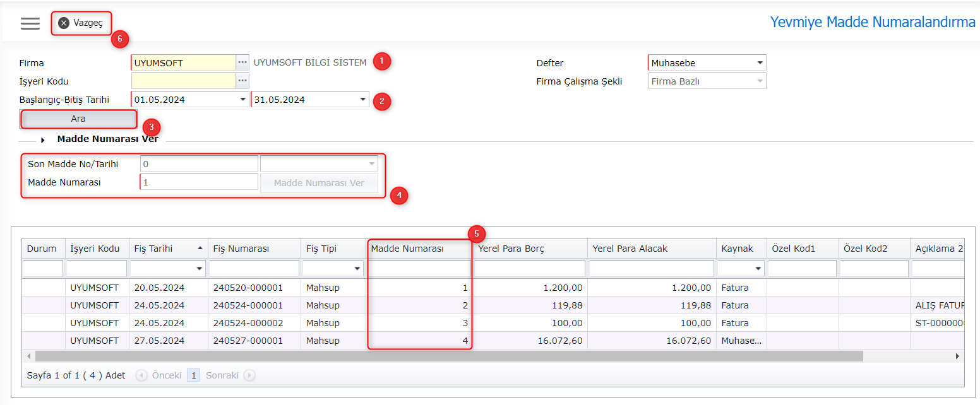Go to page 1 in pager

click(x=194, y=375)
